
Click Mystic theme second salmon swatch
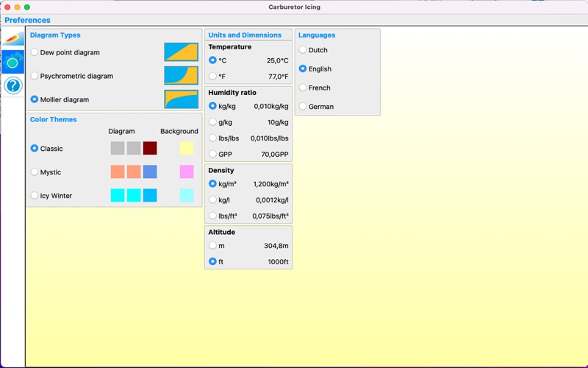[x=134, y=171]
